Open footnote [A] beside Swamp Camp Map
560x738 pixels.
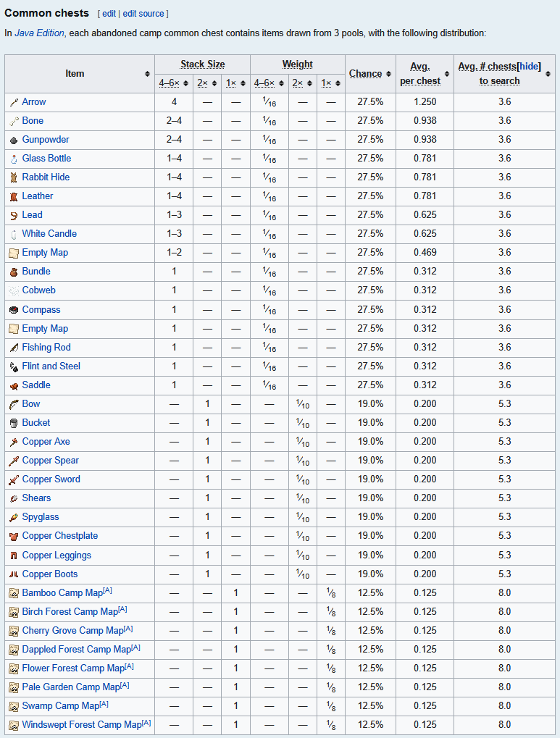pos(104,704)
